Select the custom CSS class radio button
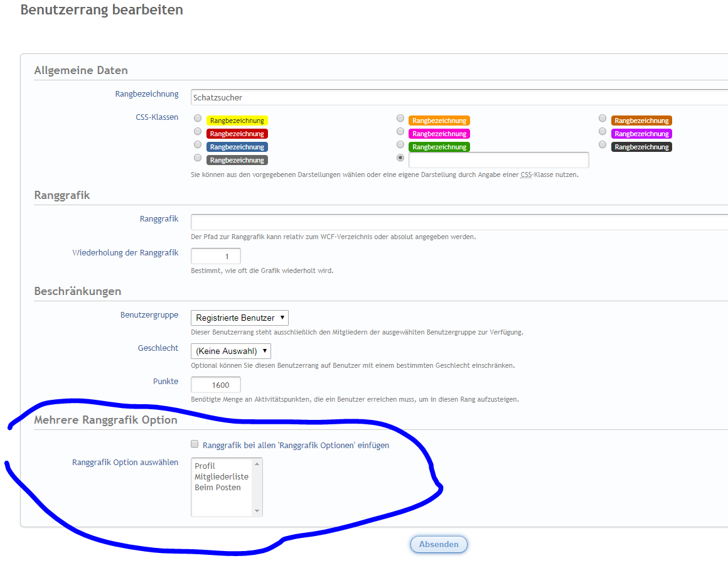 [400, 158]
